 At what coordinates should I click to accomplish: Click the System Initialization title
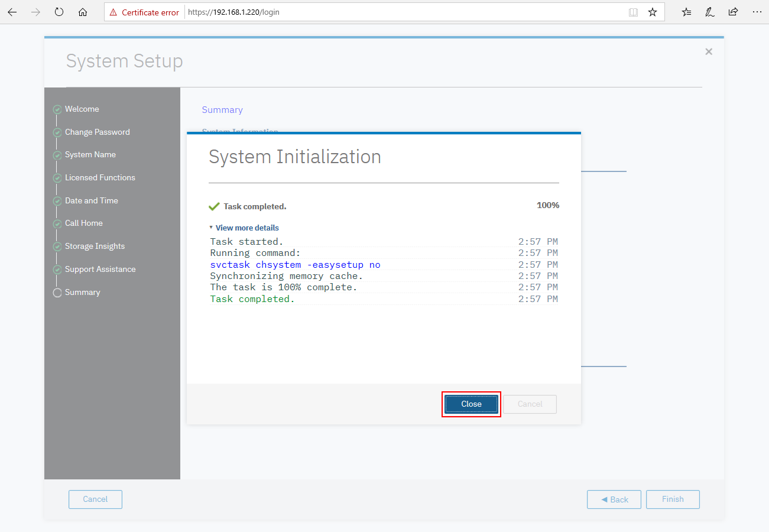[x=295, y=157]
